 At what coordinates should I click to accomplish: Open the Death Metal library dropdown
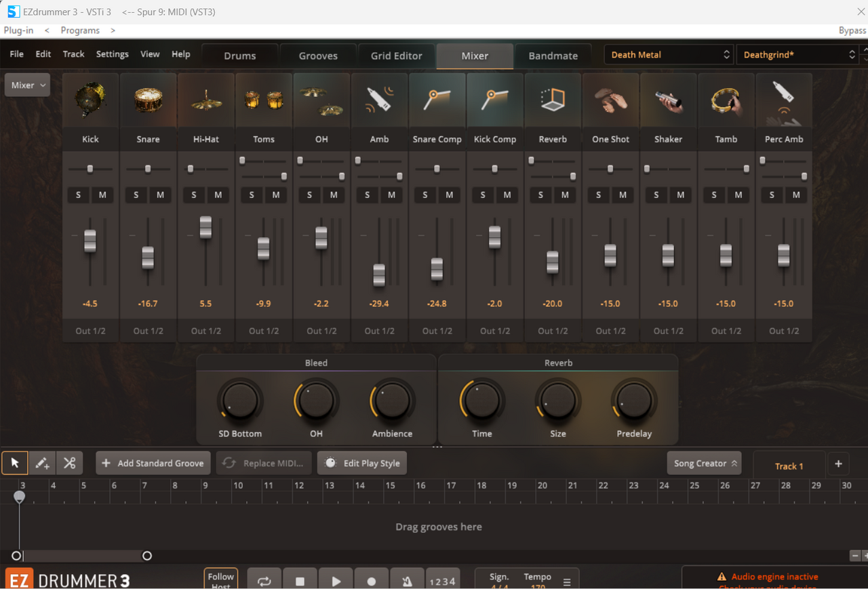click(x=669, y=55)
